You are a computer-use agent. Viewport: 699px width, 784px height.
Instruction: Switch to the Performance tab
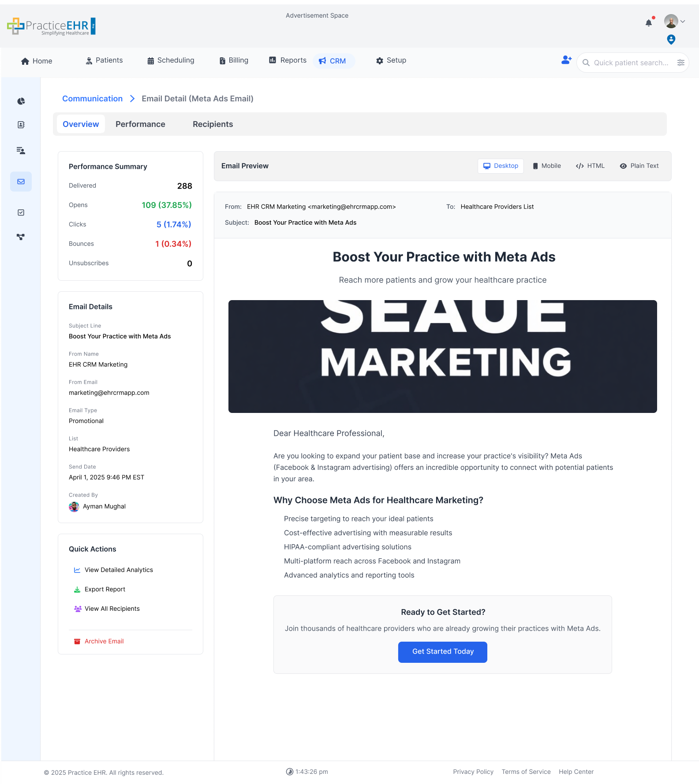click(x=140, y=124)
